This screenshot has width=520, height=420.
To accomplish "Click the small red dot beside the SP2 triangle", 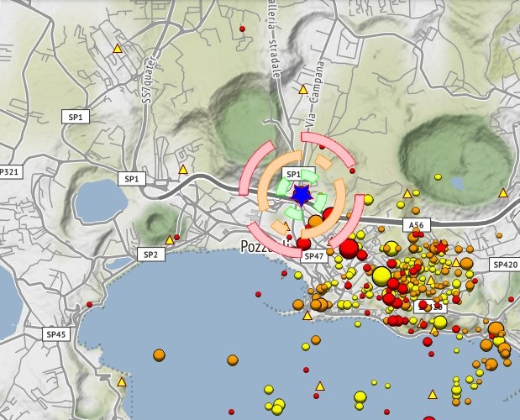I will point(176,237).
